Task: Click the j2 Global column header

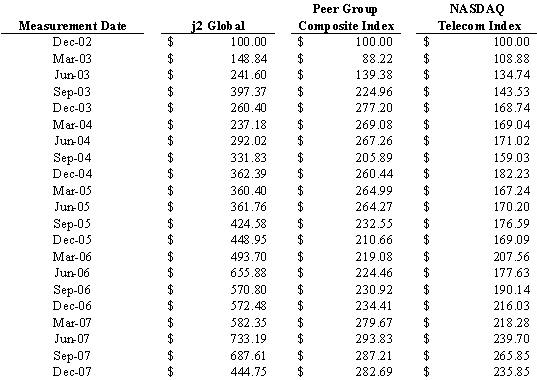Action: tap(218, 26)
